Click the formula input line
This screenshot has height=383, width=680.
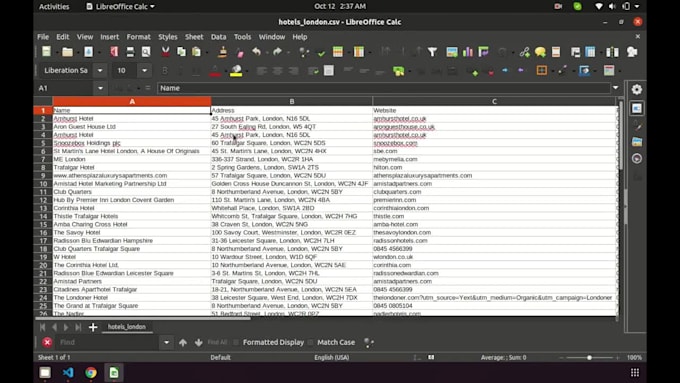(x=383, y=88)
